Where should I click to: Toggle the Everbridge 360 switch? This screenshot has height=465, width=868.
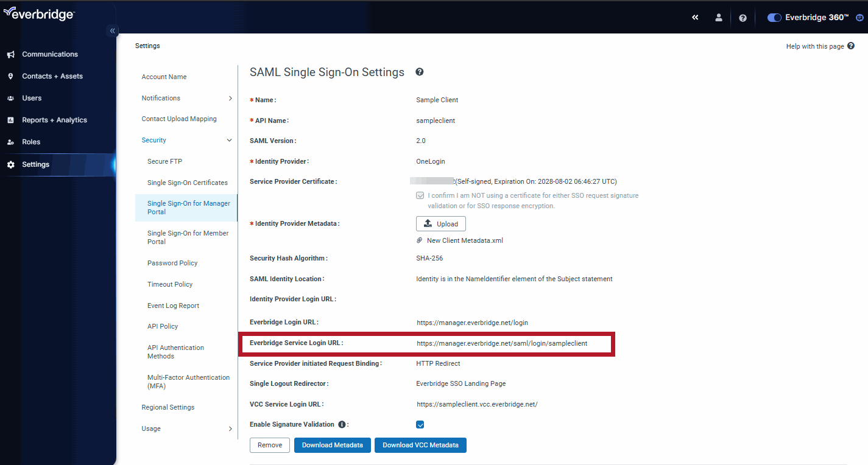tap(774, 18)
